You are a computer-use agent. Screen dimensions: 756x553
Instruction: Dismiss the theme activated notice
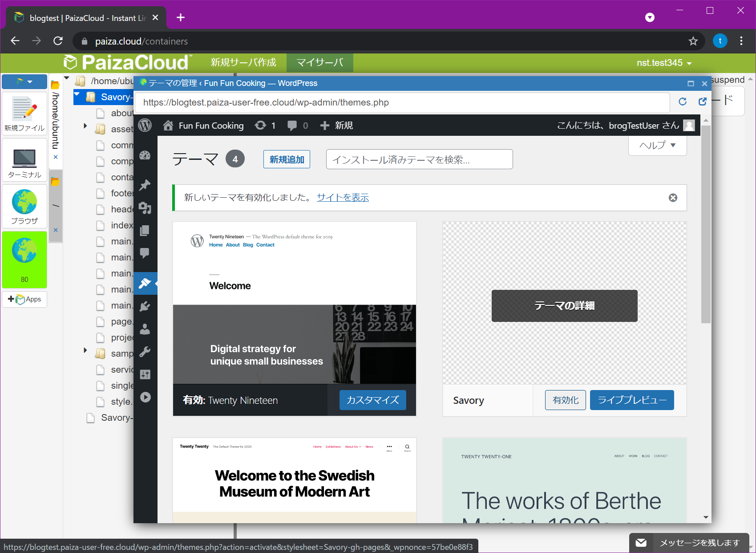point(673,198)
